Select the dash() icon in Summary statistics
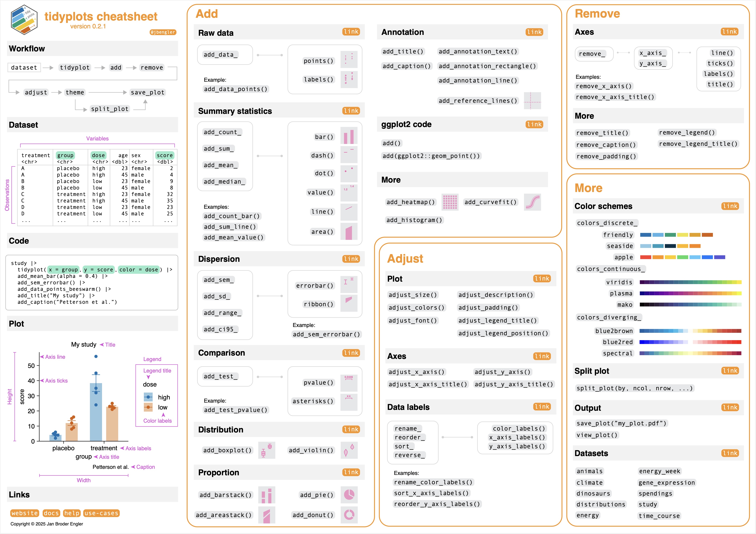The width and height of the screenshot is (756, 534). point(349,155)
